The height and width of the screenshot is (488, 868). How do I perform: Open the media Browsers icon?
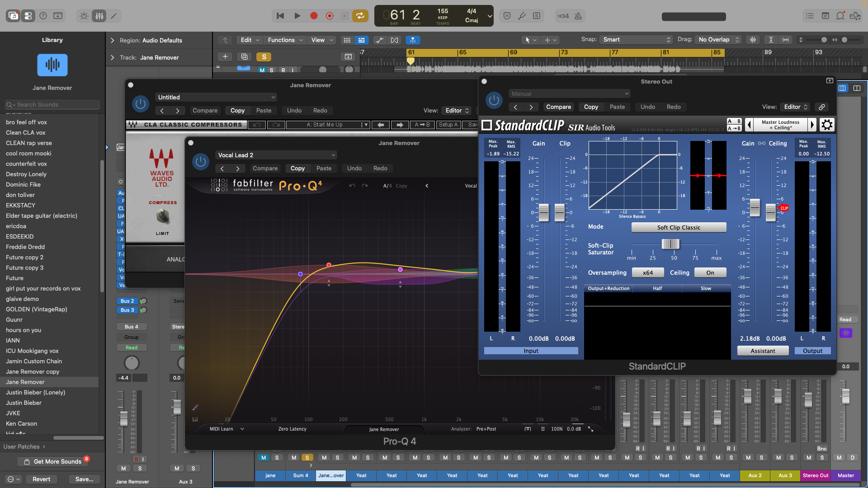(x=855, y=16)
